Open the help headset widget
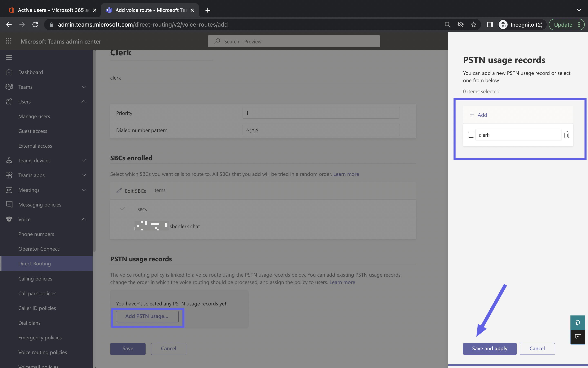588x368 pixels. click(x=578, y=323)
